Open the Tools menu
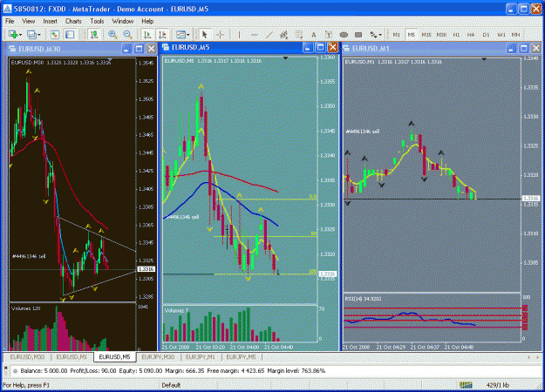 pyautogui.click(x=97, y=21)
